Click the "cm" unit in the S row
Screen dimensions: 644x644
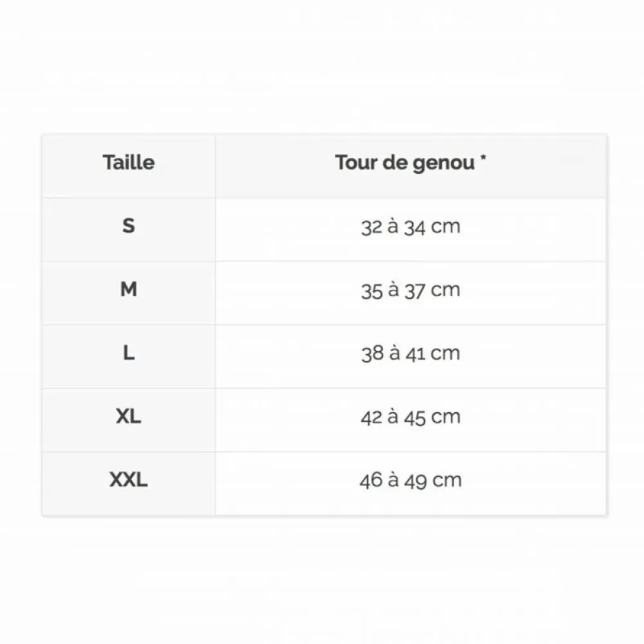point(446,227)
